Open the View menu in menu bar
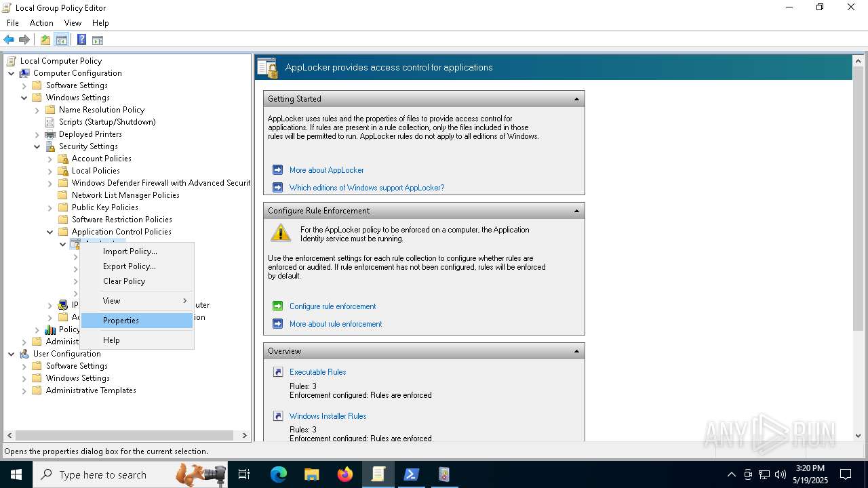The image size is (868, 488). (x=73, y=23)
